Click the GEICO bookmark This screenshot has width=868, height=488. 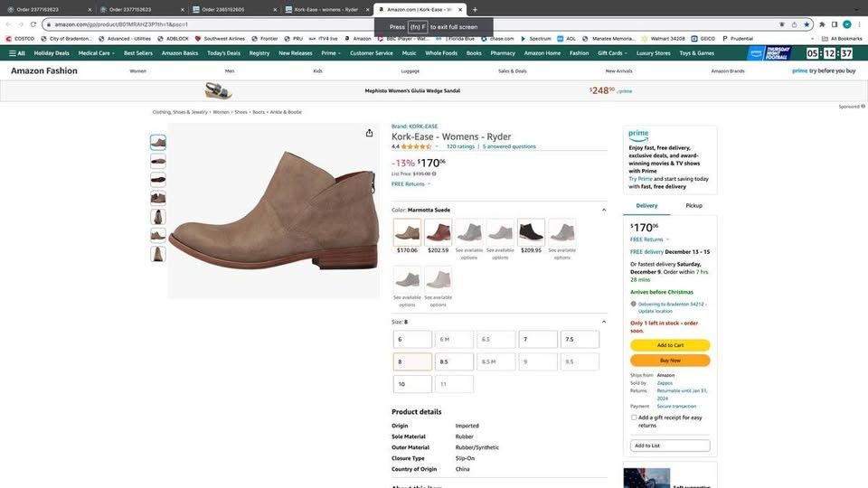click(x=703, y=39)
